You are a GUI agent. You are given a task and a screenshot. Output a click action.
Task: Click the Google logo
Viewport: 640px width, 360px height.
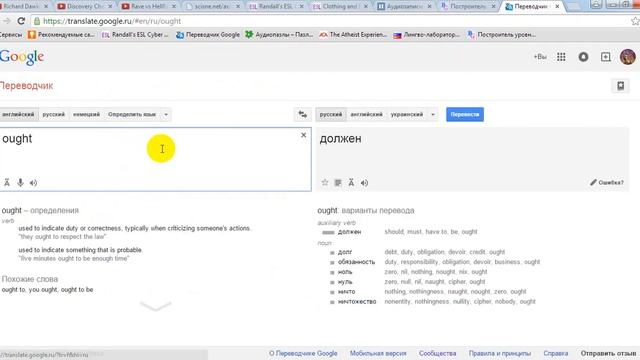[22, 58]
